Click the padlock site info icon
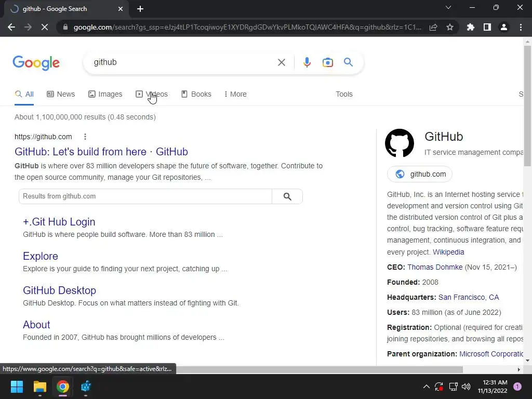The height and width of the screenshot is (399, 532). coord(65,27)
